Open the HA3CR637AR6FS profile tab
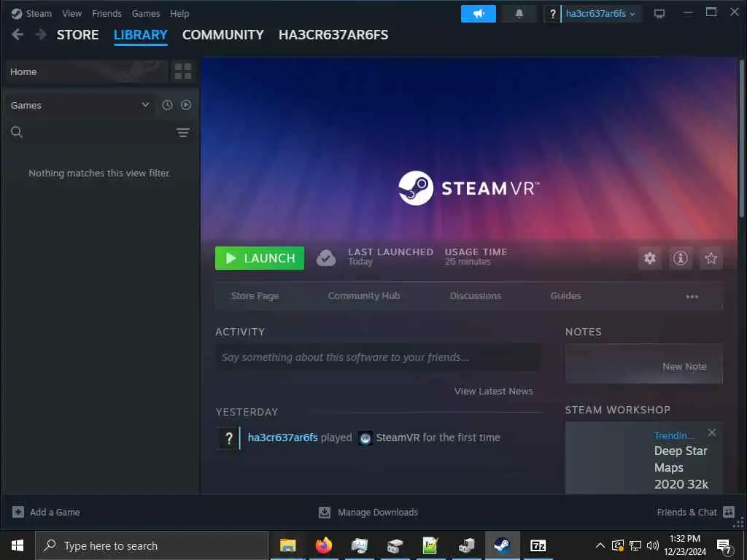 coord(333,35)
